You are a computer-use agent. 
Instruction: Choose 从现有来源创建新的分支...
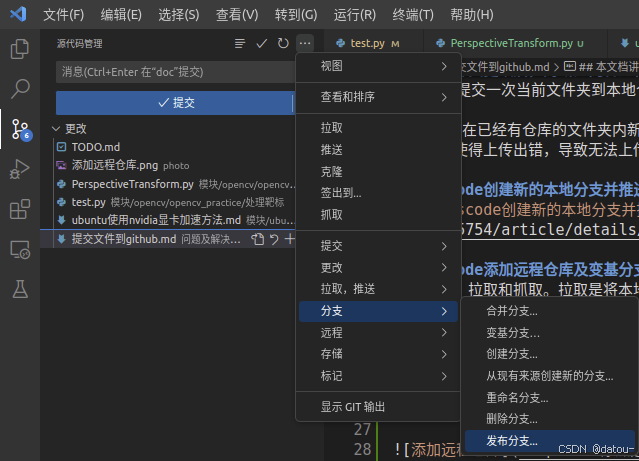coord(549,376)
